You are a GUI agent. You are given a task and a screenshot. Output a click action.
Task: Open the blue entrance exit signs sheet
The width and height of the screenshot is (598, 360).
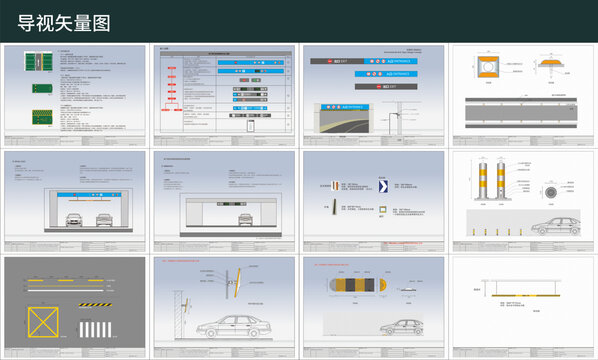point(374,96)
